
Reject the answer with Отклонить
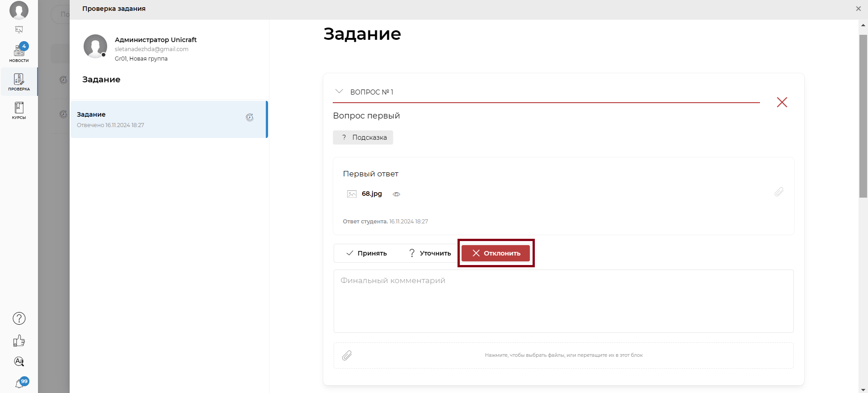click(x=495, y=253)
